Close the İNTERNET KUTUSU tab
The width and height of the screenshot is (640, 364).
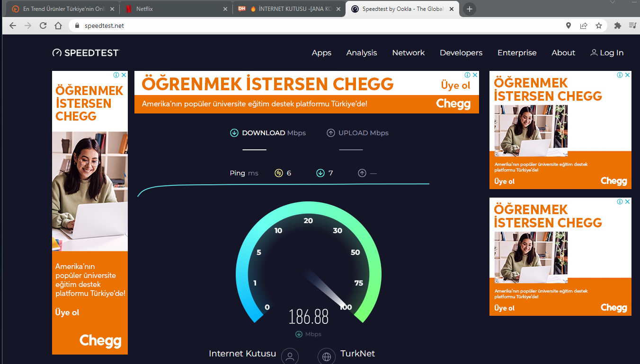tap(338, 9)
